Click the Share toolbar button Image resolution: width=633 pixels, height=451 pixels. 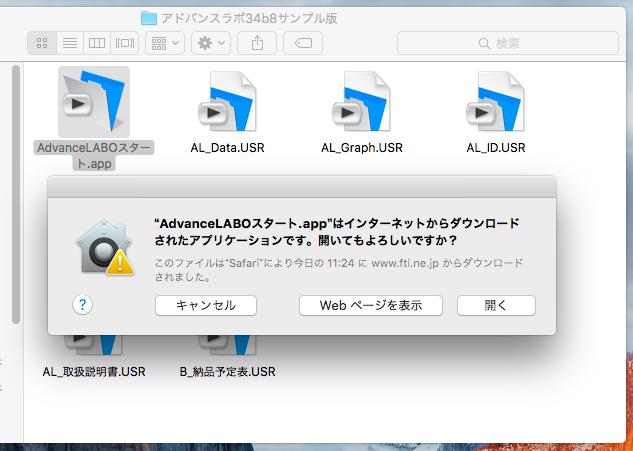click(257, 43)
